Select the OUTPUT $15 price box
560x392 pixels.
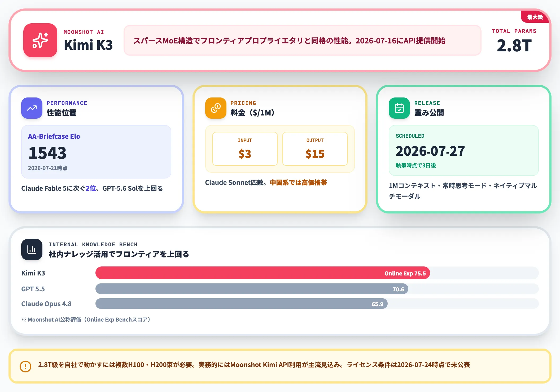coord(315,149)
